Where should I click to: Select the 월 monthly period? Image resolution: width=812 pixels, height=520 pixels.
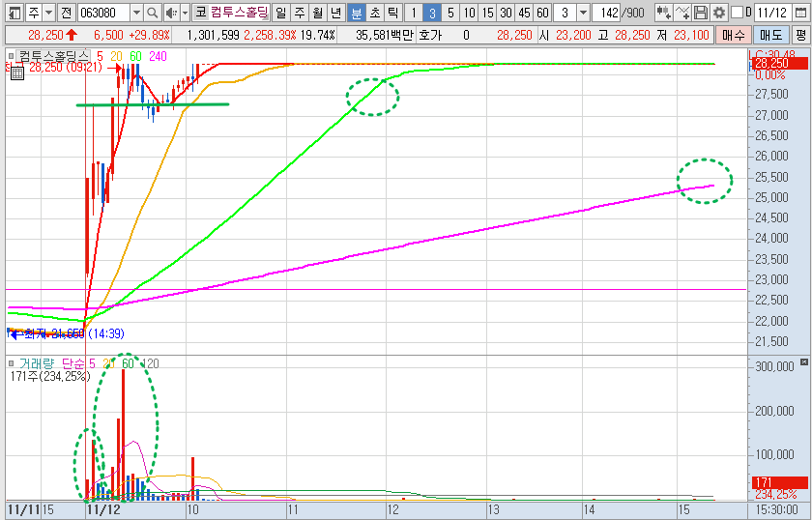317,13
